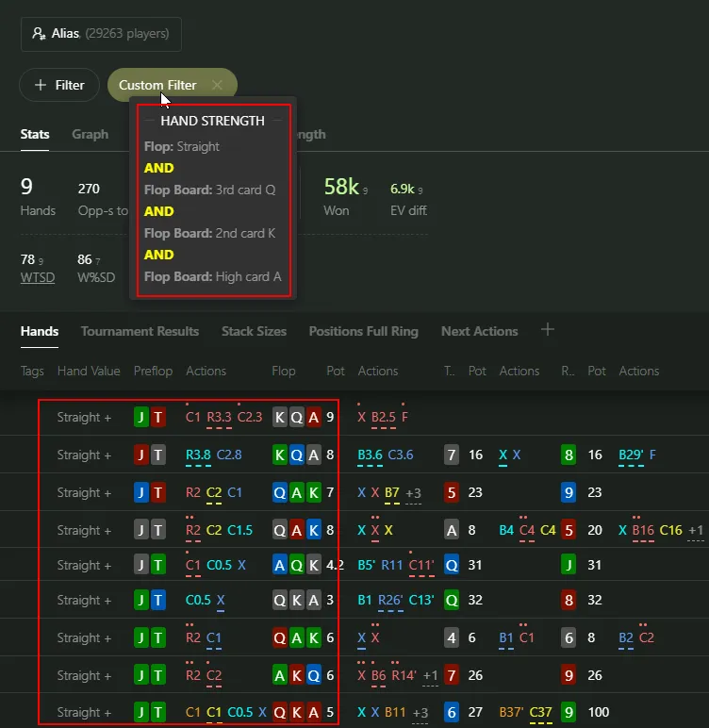Add a new tab with plus icon
The width and height of the screenshot is (709, 728).
(x=548, y=330)
